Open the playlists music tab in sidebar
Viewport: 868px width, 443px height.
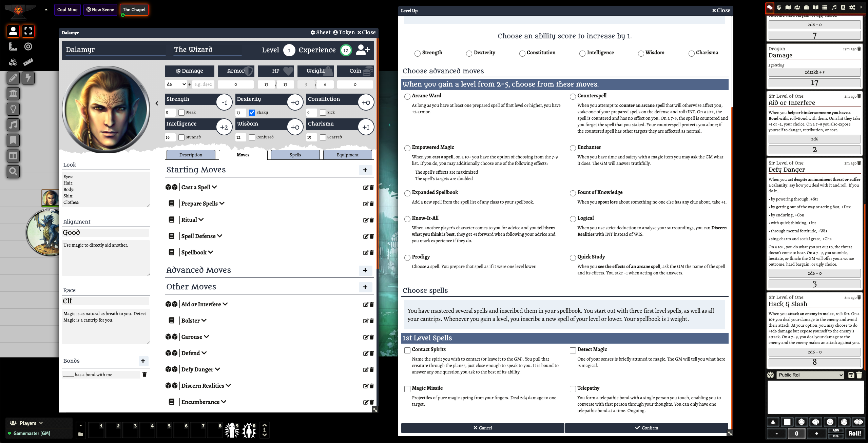click(834, 7)
